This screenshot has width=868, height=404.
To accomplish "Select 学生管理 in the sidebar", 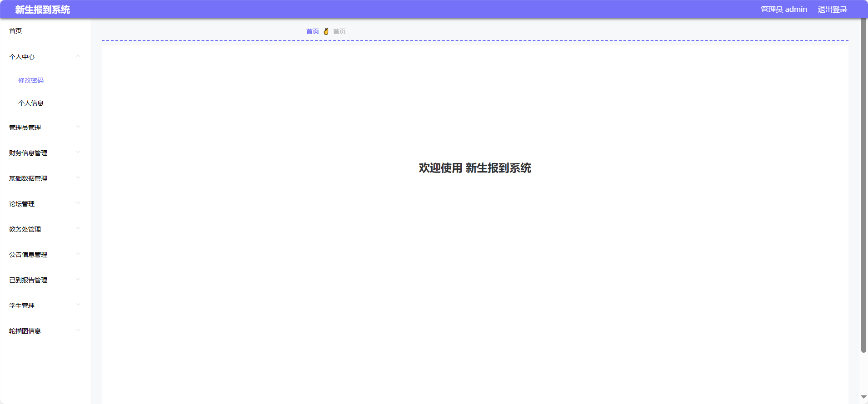I will coord(22,305).
